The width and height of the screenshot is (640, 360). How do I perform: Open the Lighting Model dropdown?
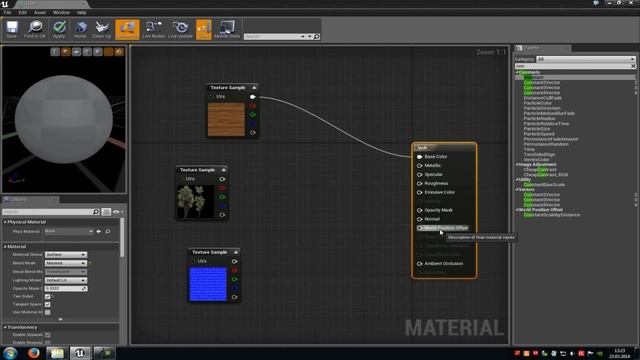tap(66, 280)
